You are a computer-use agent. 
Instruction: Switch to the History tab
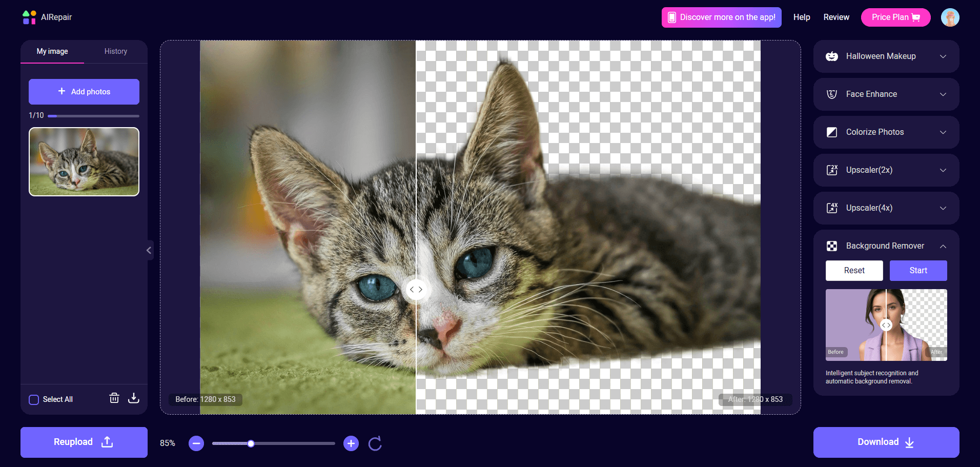click(115, 51)
